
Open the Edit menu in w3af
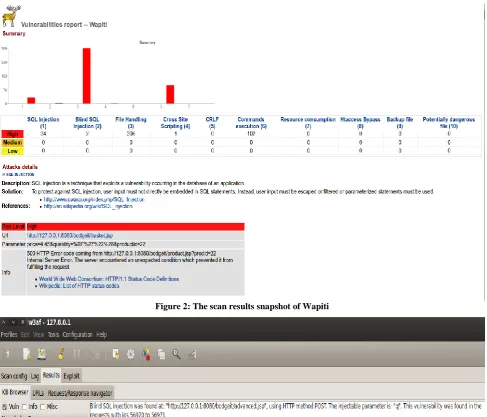[x=25, y=334]
